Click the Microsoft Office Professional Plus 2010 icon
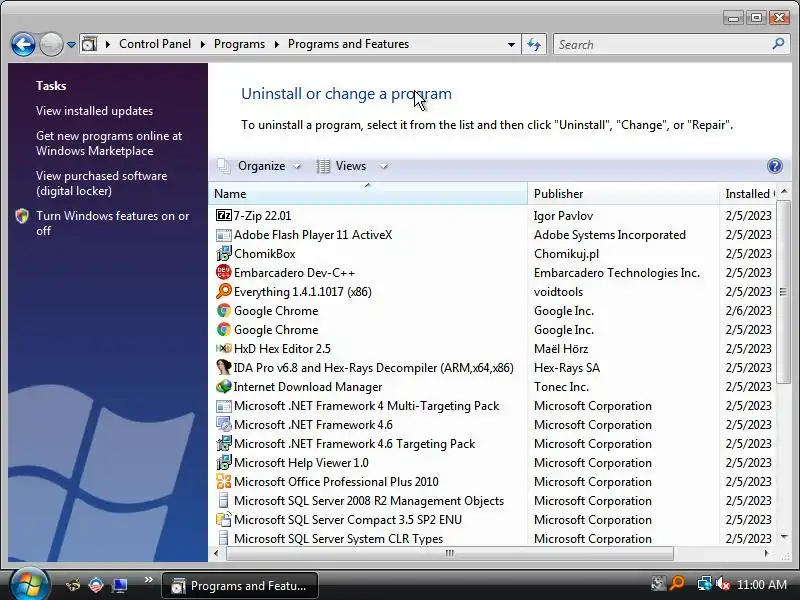This screenshot has width=800, height=600. point(223,481)
